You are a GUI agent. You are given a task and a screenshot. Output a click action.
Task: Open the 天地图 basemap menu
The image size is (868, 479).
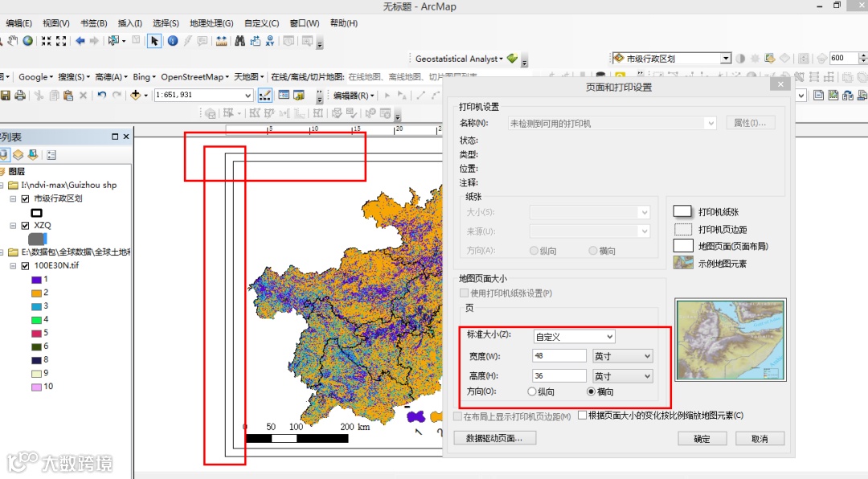click(248, 77)
